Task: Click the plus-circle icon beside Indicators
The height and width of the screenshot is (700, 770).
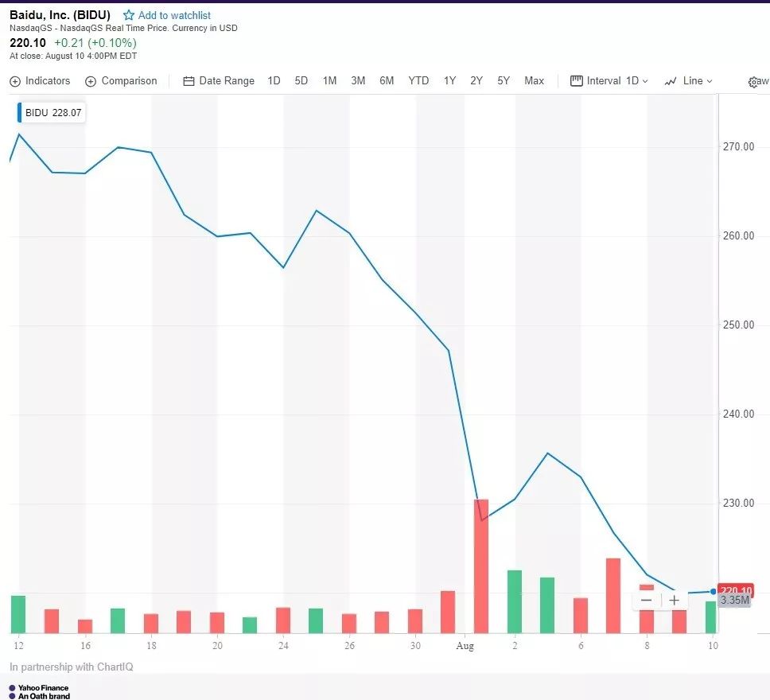Action: click(15, 82)
